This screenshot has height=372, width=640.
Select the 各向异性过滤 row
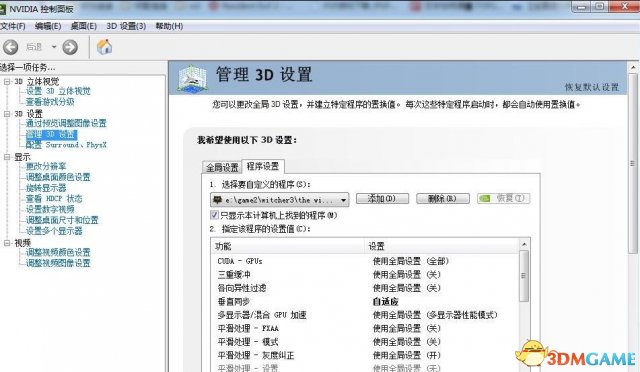(x=365, y=288)
